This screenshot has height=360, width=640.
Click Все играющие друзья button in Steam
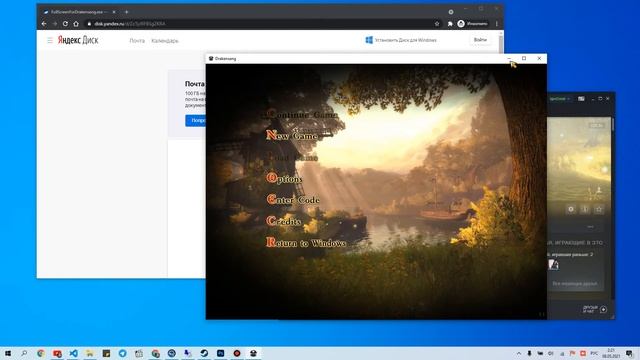(575, 283)
